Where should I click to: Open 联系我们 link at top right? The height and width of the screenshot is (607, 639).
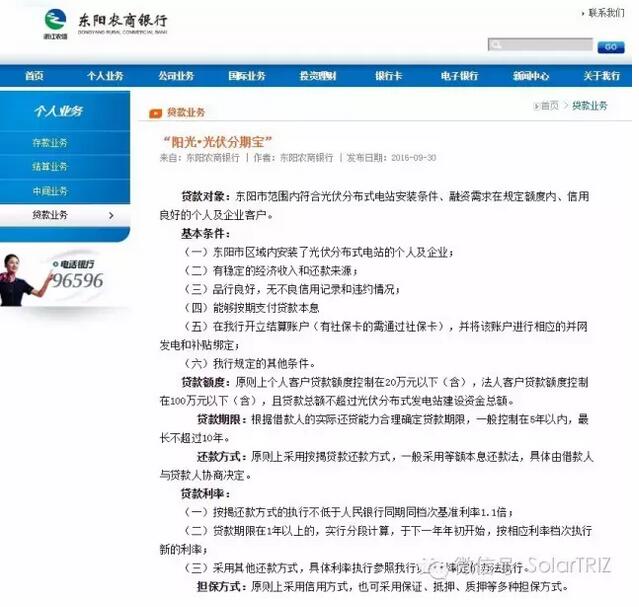pos(606,13)
